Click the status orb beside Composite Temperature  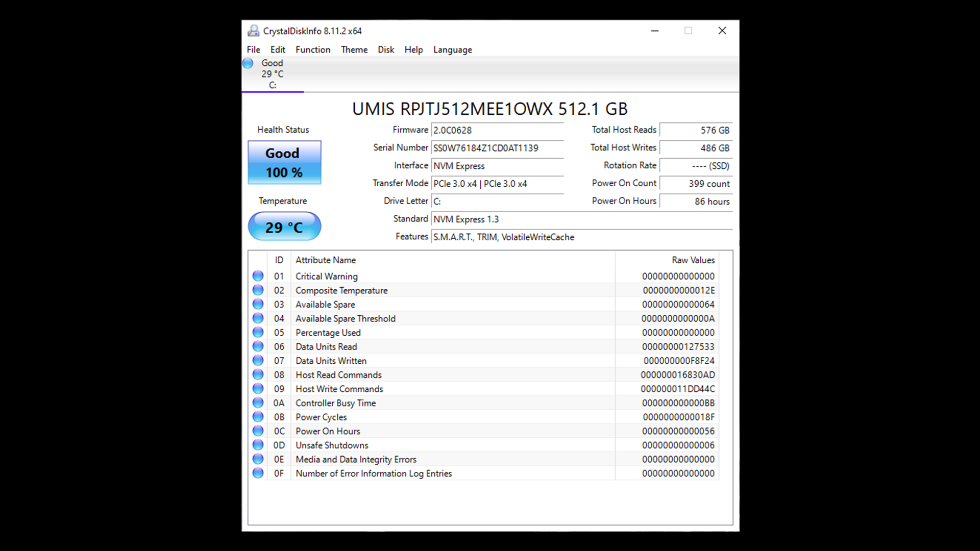point(258,290)
